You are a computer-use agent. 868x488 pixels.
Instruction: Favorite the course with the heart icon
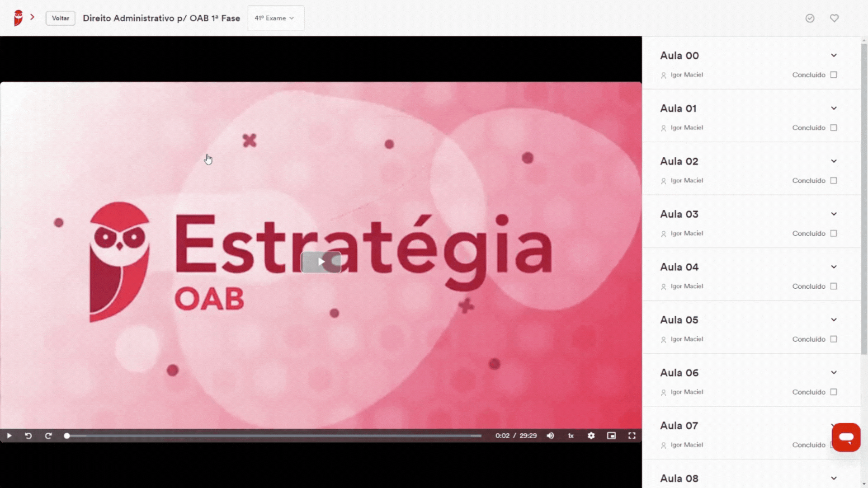pyautogui.click(x=834, y=18)
